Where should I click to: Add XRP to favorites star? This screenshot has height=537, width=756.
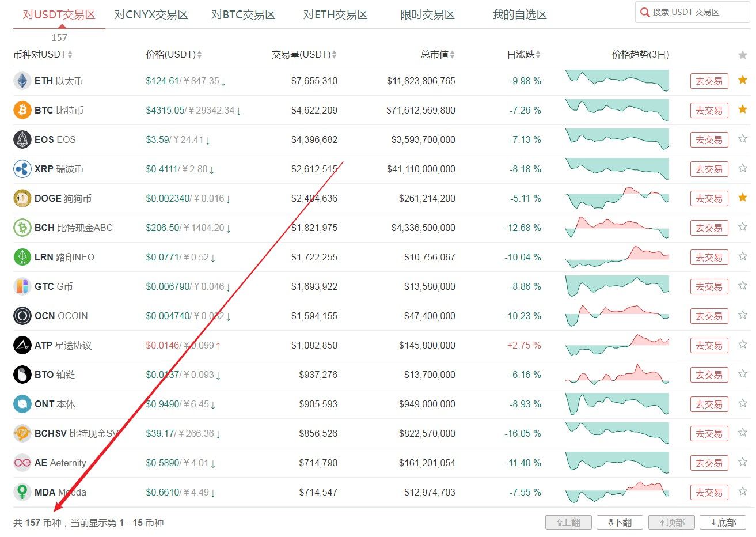pos(743,168)
